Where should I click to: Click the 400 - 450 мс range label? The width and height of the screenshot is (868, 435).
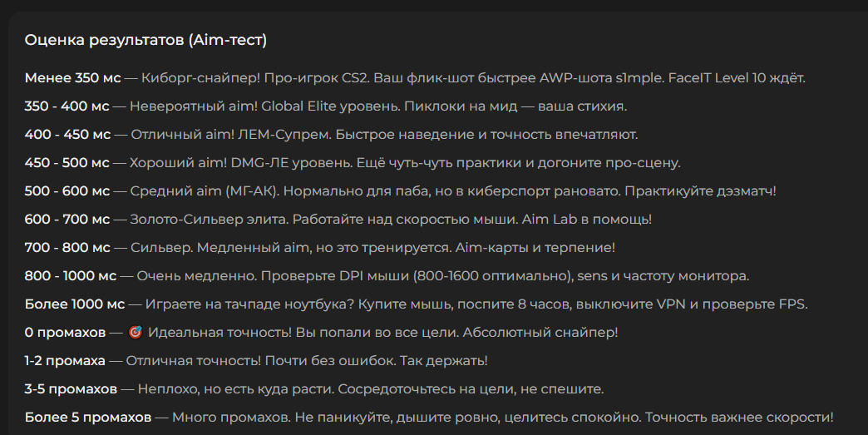[67, 135]
